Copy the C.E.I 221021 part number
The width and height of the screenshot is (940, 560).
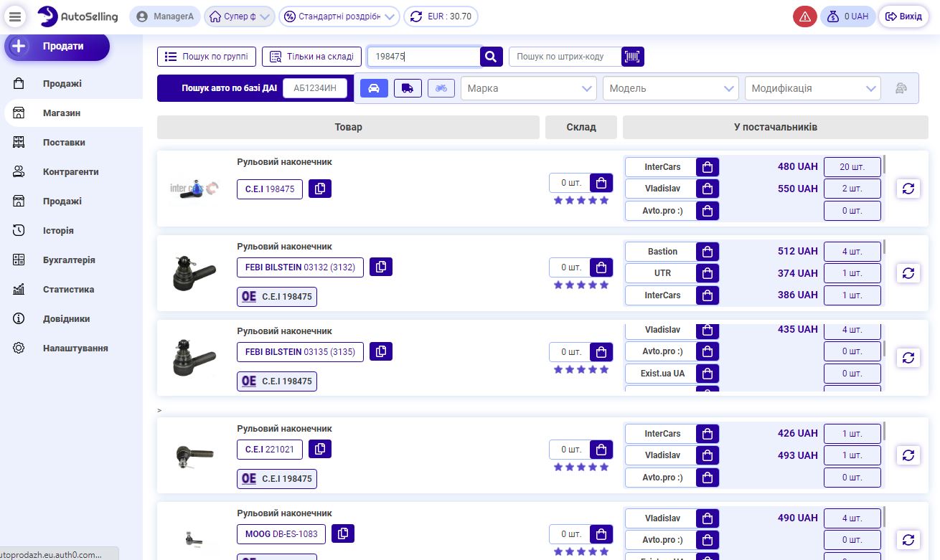click(320, 449)
